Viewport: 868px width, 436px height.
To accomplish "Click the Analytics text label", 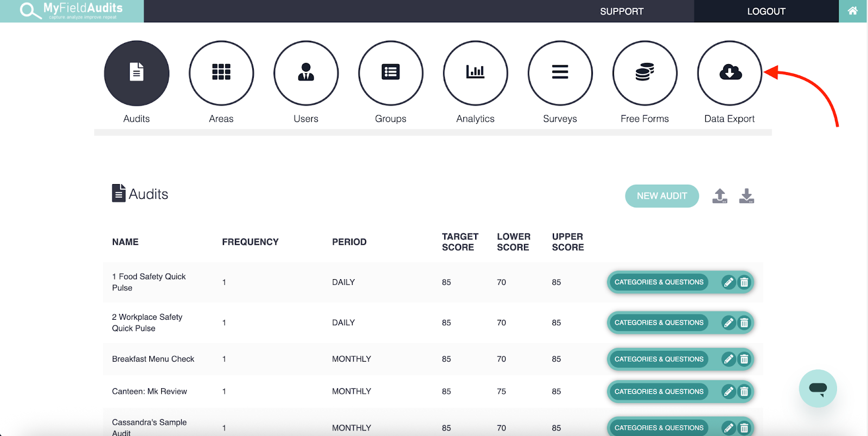I will click(x=475, y=119).
